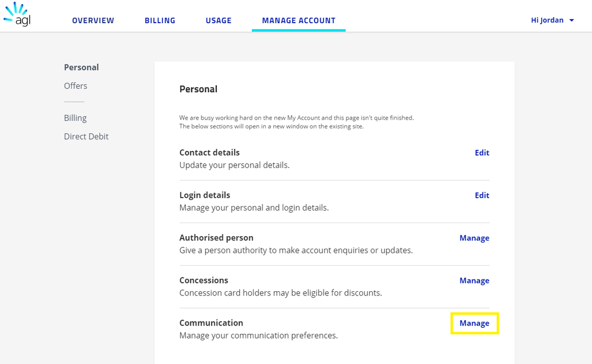Image resolution: width=592 pixels, height=364 pixels.
Task: Switch to the Billing tab in top navigation
Action: click(160, 20)
